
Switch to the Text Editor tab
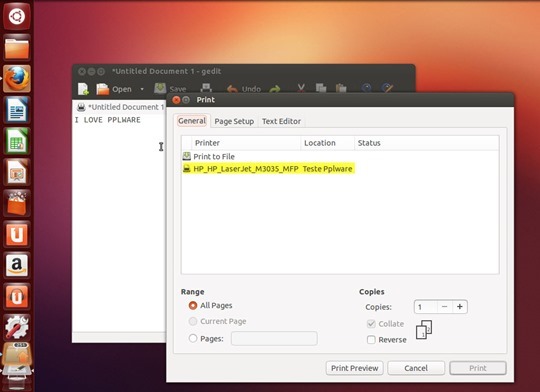click(281, 121)
